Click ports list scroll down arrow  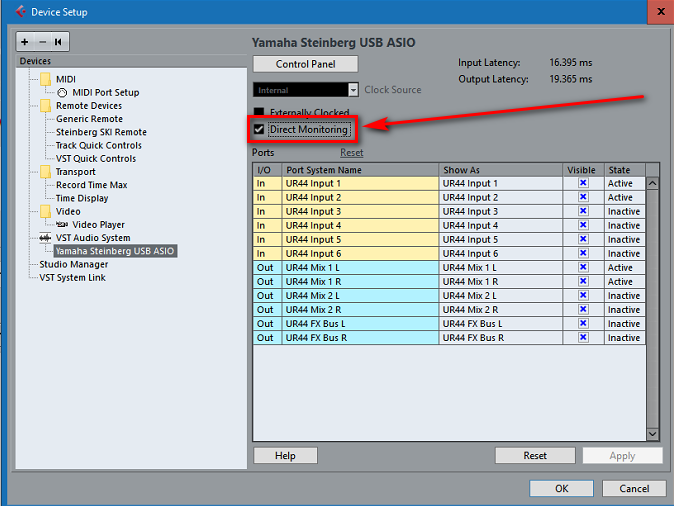click(652, 434)
